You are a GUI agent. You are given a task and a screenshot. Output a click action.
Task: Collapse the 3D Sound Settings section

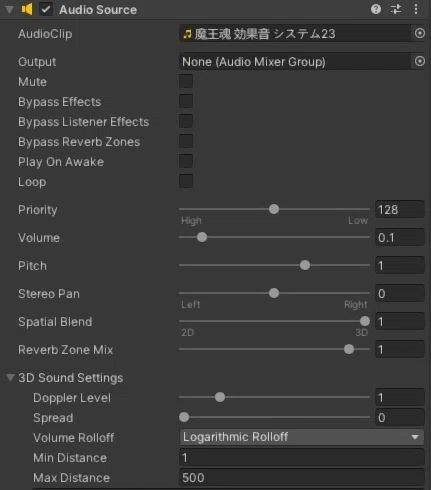click(10, 378)
